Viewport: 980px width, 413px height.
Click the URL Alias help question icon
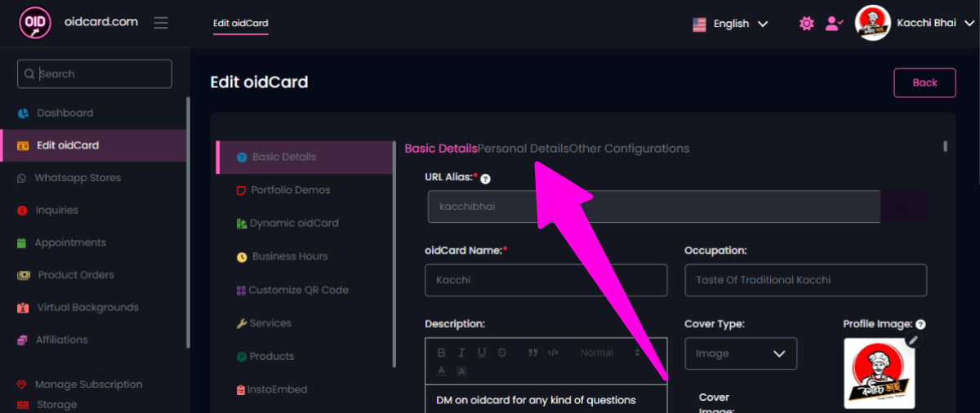point(485,179)
